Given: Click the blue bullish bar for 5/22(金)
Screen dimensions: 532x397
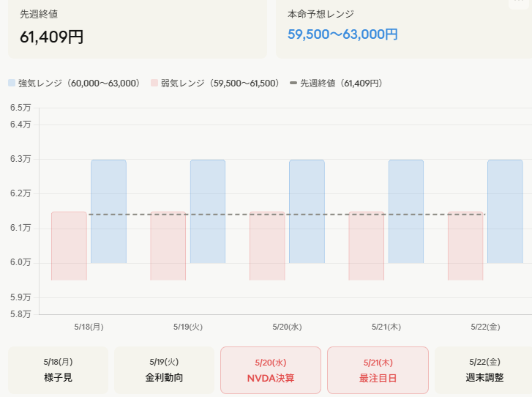Looking at the screenshot, I should tap(505, 211).
